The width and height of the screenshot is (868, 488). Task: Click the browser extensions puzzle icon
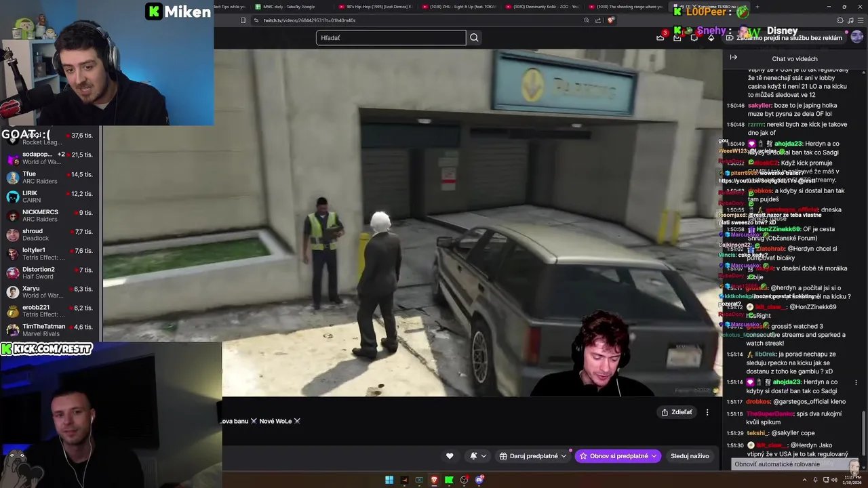coord(840,20)
